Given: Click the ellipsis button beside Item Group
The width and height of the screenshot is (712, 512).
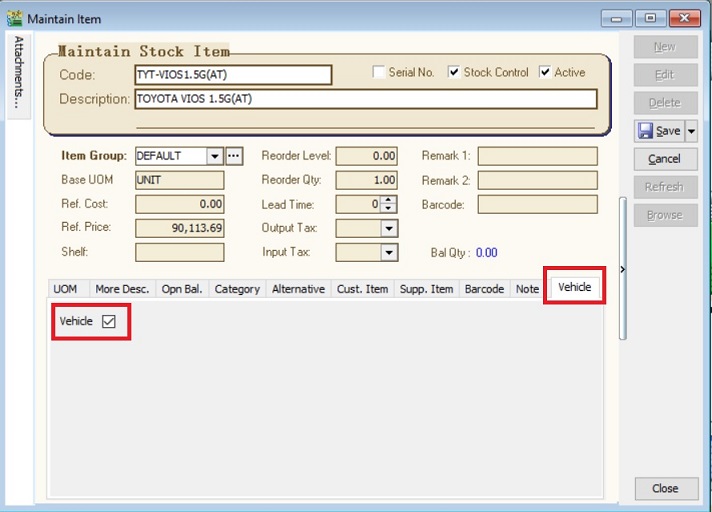Looking at the screenshot, I should [x=234, y=156].
